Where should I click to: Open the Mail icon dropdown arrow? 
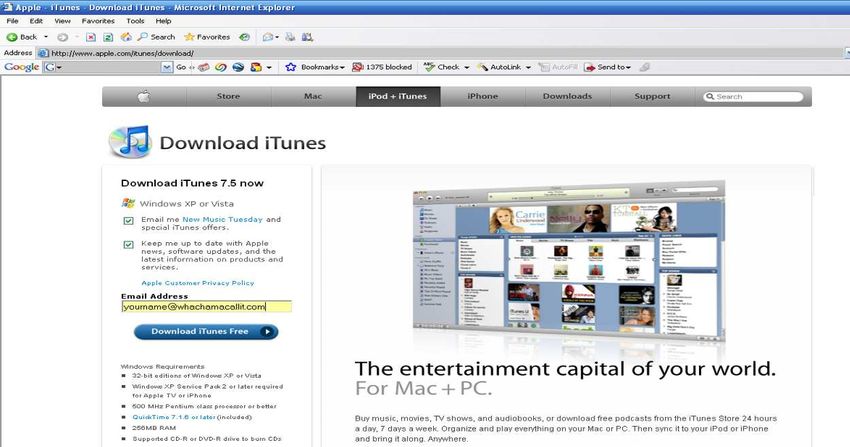(x=277, y=37)
